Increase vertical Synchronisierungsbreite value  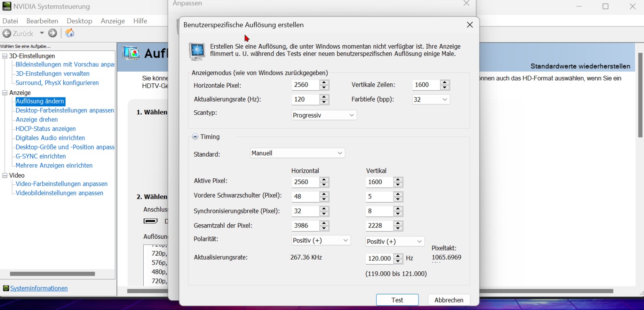[398, 209]
